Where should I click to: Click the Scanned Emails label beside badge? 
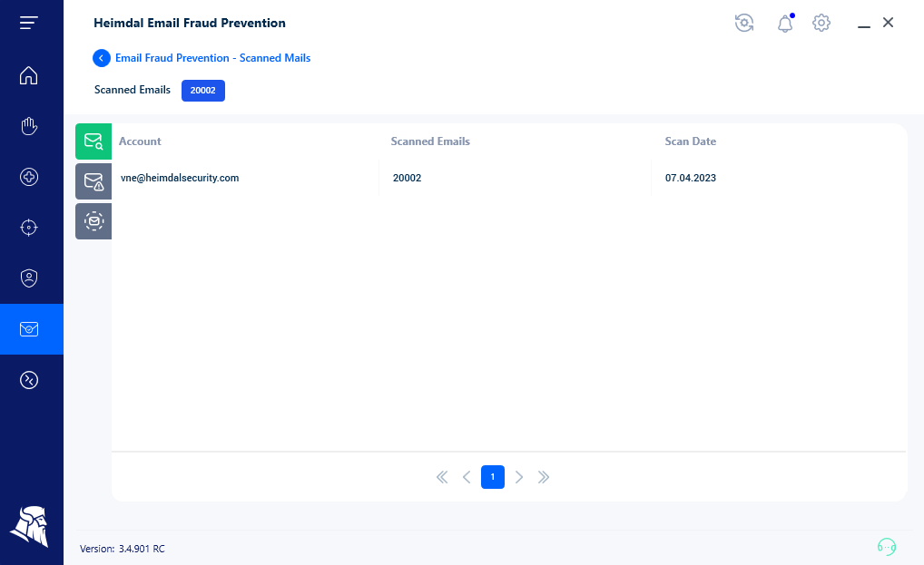click(132, 90)
